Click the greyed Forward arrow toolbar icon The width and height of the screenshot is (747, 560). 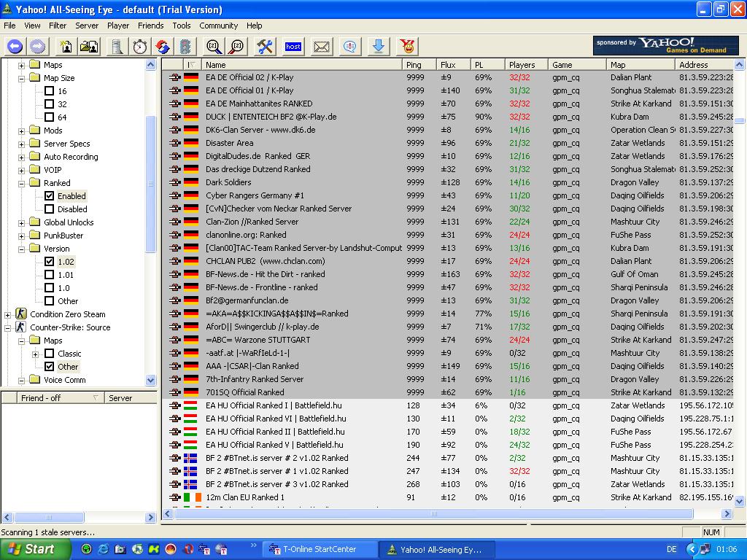[x=38, y=46]
